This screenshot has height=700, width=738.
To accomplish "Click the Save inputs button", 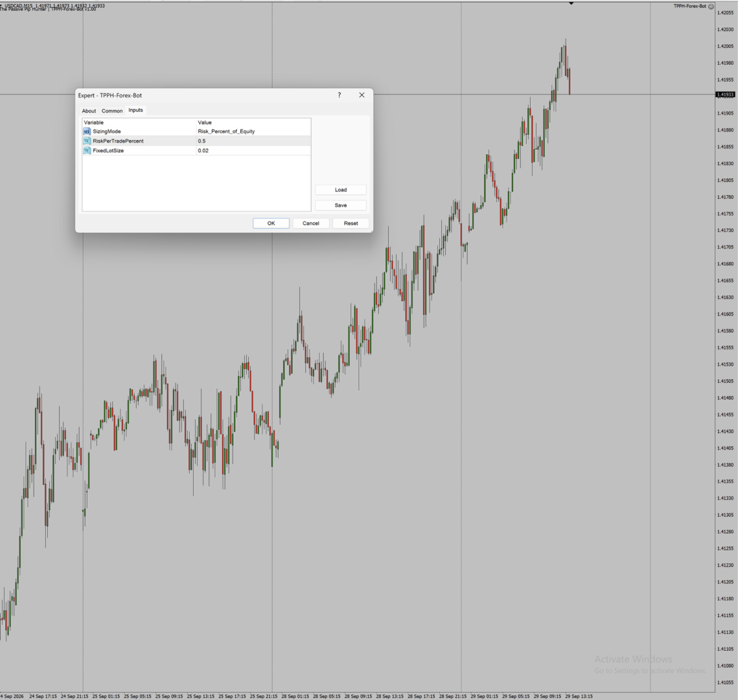I will pyautogui.click(x=341, y=205).
